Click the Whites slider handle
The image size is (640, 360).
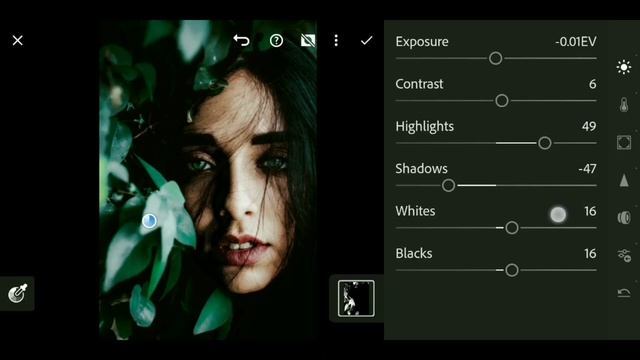pos(511,228)
